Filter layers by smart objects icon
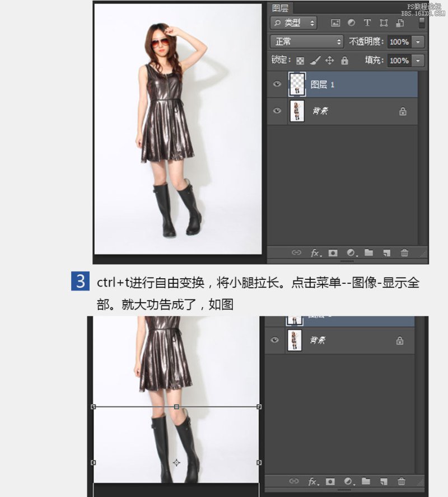 coord(400,23)
